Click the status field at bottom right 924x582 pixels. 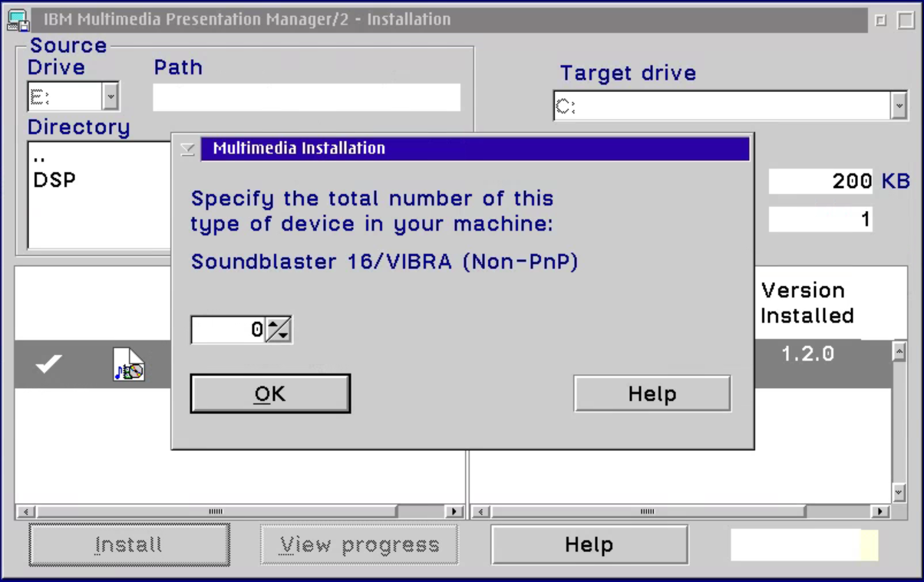click(x=804, y=545)
